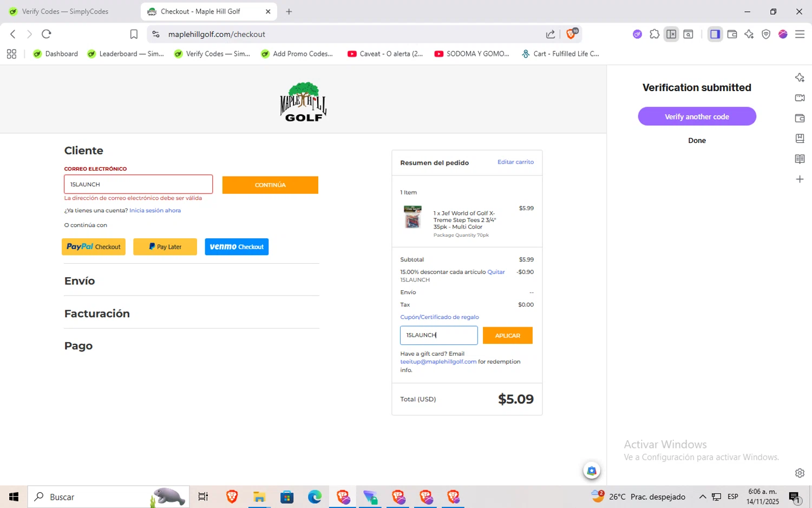Open sidebar settings gear icon

(x=800, y=473)
